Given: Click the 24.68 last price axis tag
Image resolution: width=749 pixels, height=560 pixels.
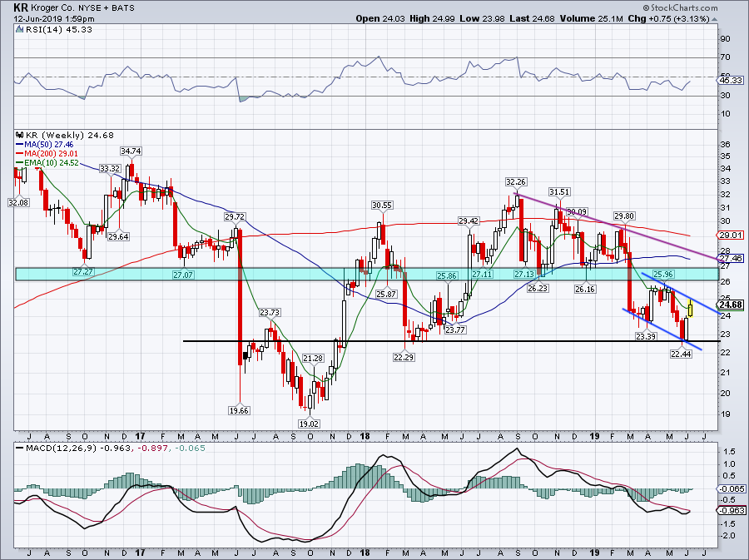Looking at the screenshot, I should click(731, 305).
